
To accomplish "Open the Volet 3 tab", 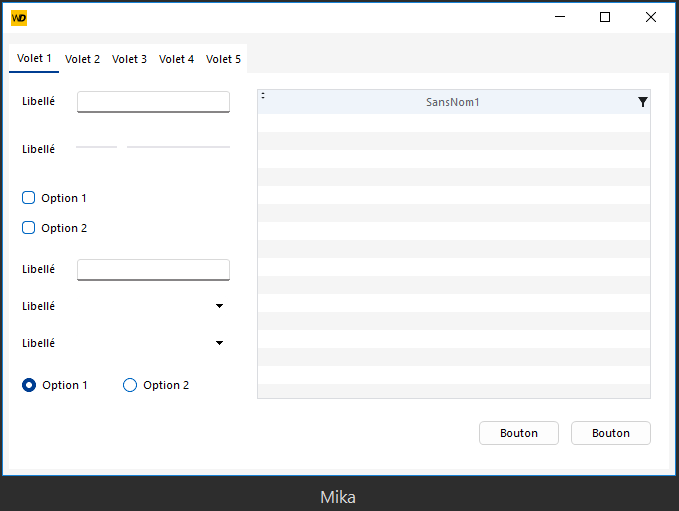I will [129, 59].
